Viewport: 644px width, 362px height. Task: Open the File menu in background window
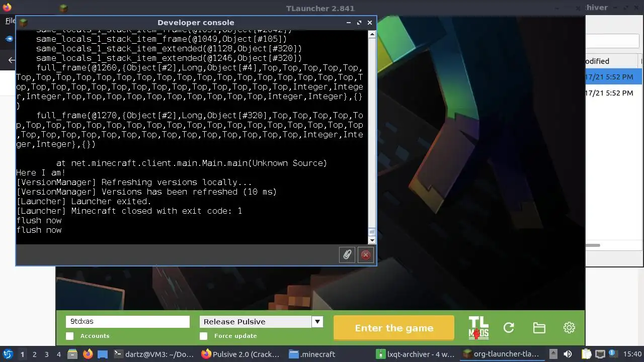coord(10,21)
